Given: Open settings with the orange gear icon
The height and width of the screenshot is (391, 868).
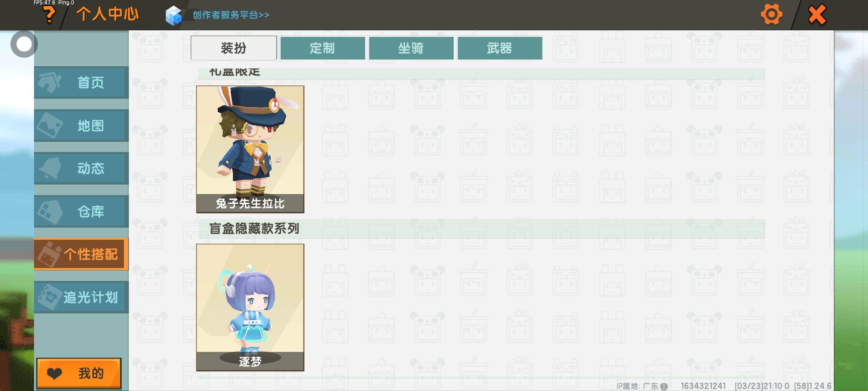Looking at the screenshot, I should (771, 15).
